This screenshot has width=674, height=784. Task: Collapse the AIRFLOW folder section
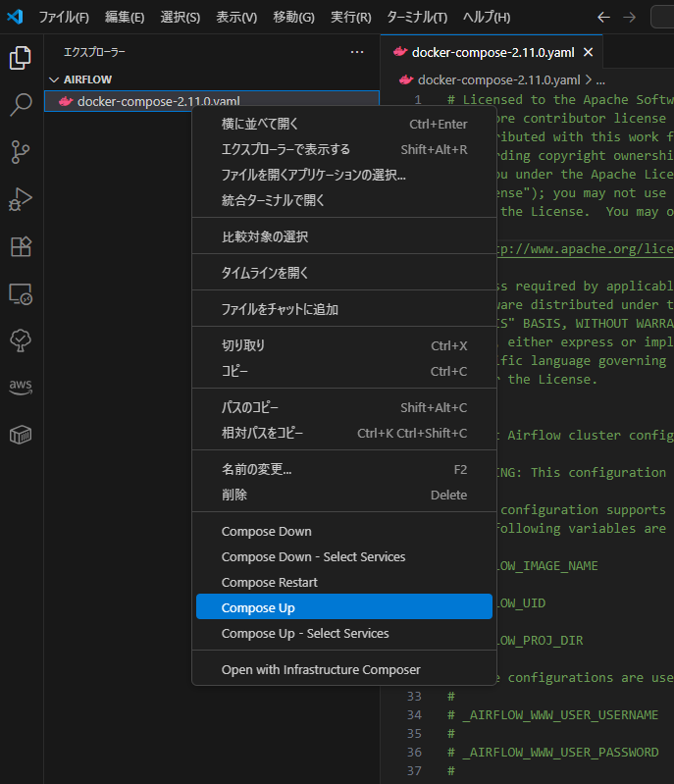(x=54, y=79)
